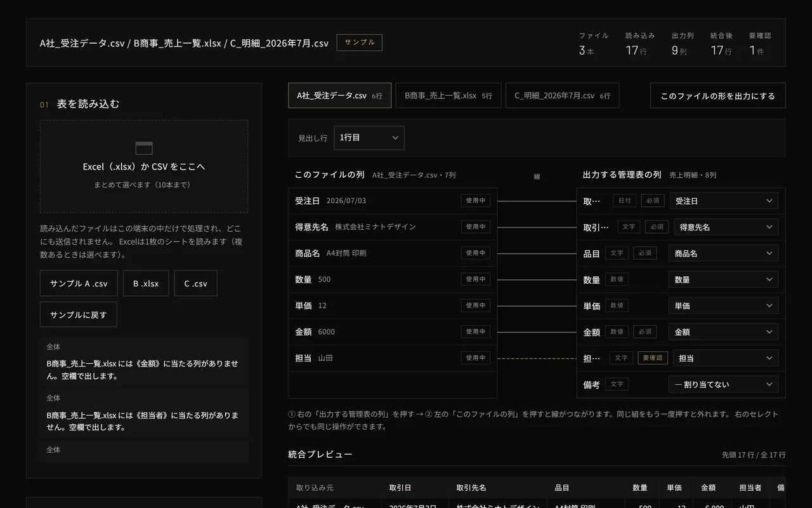Load the B .xlsx sample
The image size is (812, 508).
coord(146,283)
